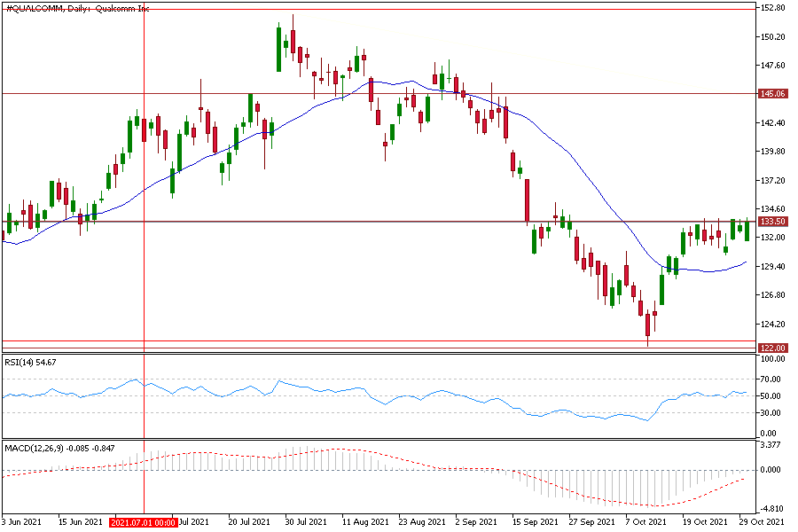Select the red vertical line on chart
Viewport: 798px width, 532px height.
(x=144, y=266)
